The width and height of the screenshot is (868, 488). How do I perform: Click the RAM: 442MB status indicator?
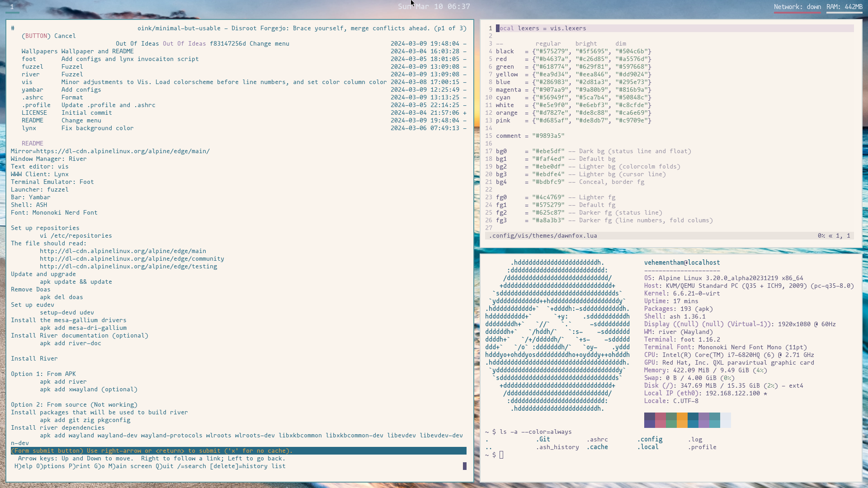tap(844, 7)
